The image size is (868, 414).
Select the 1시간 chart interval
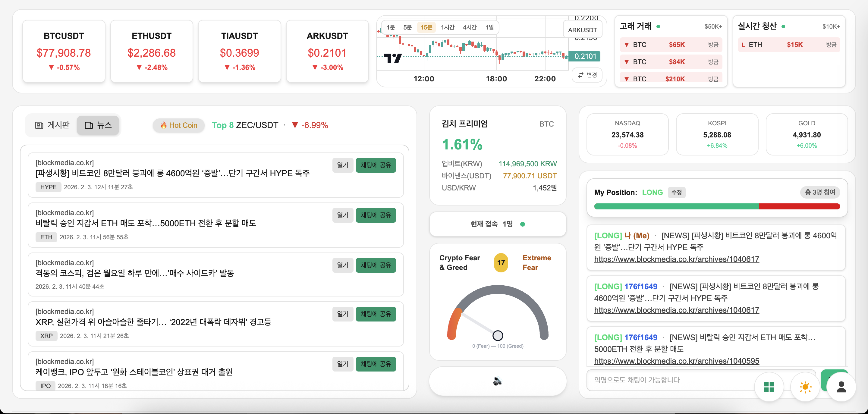click(448, 27)
